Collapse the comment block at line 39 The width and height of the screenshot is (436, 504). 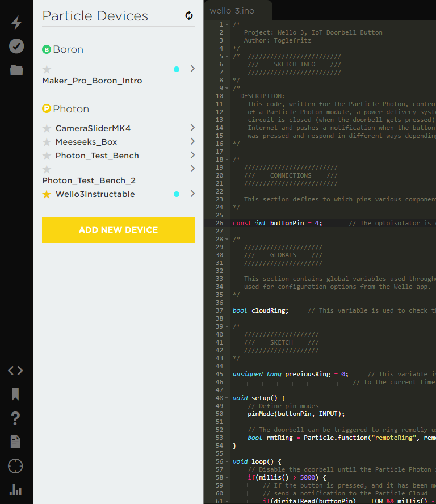click(227, 326)
